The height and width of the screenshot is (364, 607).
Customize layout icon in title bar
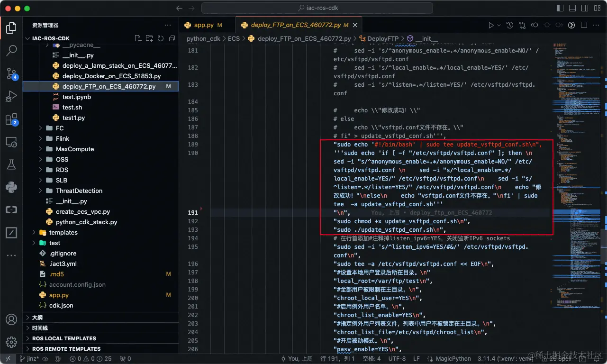[596, 8]
